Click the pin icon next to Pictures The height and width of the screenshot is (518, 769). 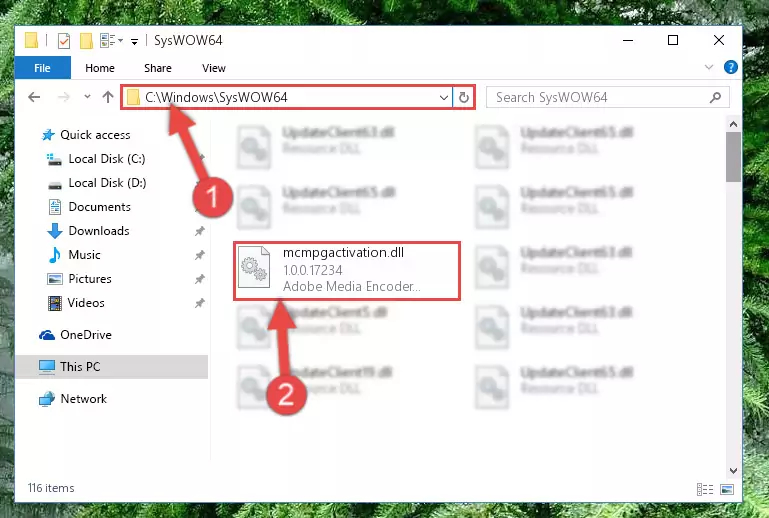point(200,279)
